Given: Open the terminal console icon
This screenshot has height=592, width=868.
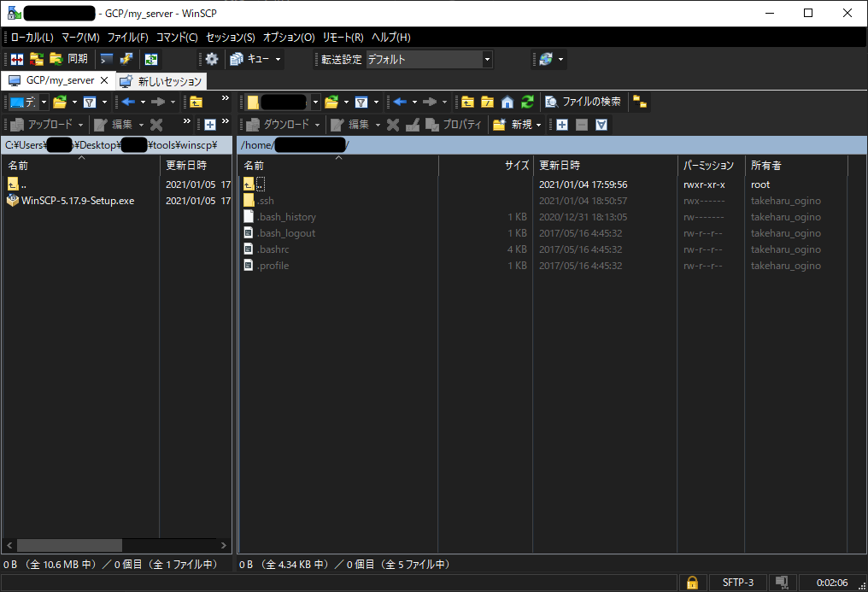Looking at the screenshot, I should [x=107, y=59].
